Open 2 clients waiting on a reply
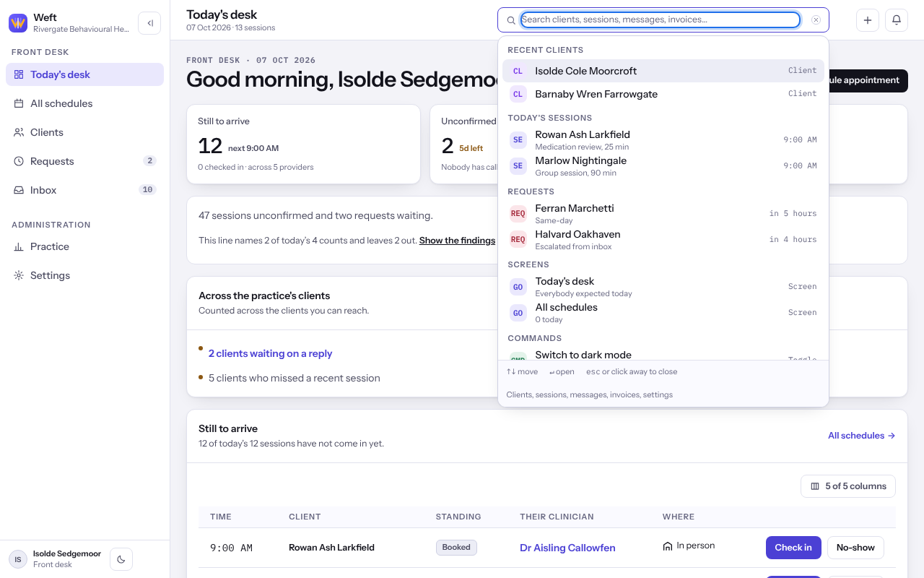The width and height of the screenshot is (924, 578). [x=270, y=353]
